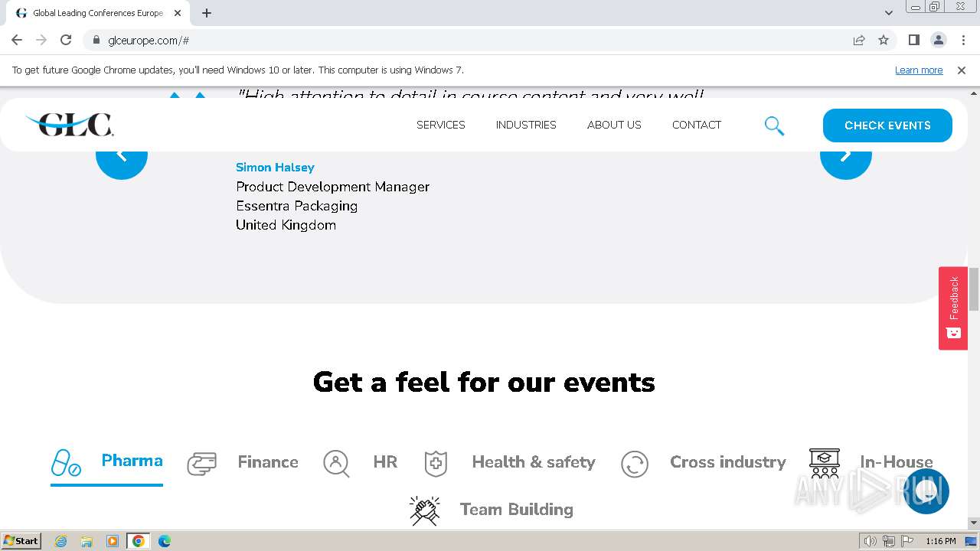Click the taskbar clock 1:16 PM
Viewport: 980px width, 551px height.
click(940, 541)
